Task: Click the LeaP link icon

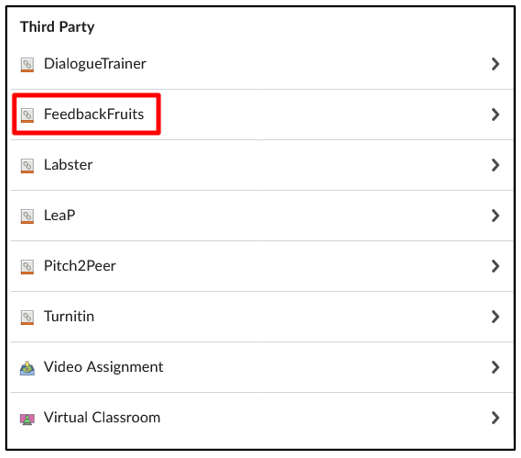Action: coord(27,216)
